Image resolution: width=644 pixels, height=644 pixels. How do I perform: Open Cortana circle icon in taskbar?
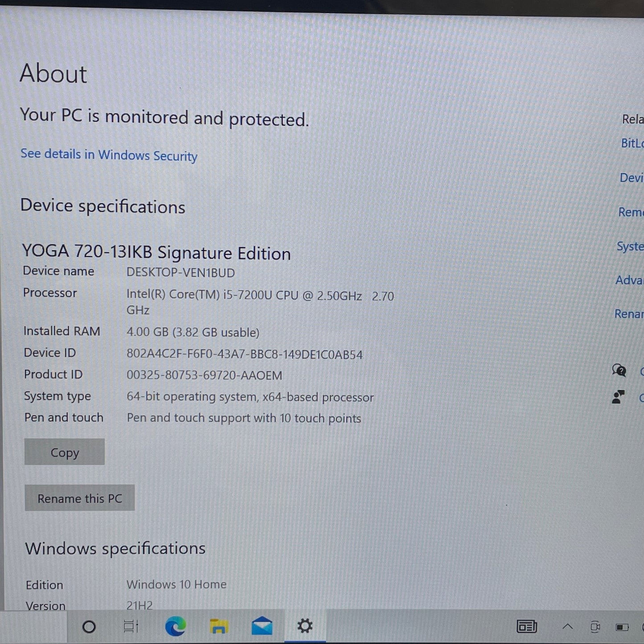89,627
